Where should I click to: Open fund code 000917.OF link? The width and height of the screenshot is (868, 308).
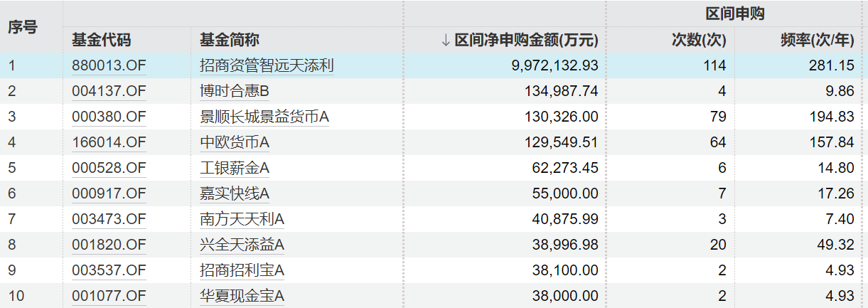tap(109, 193)
